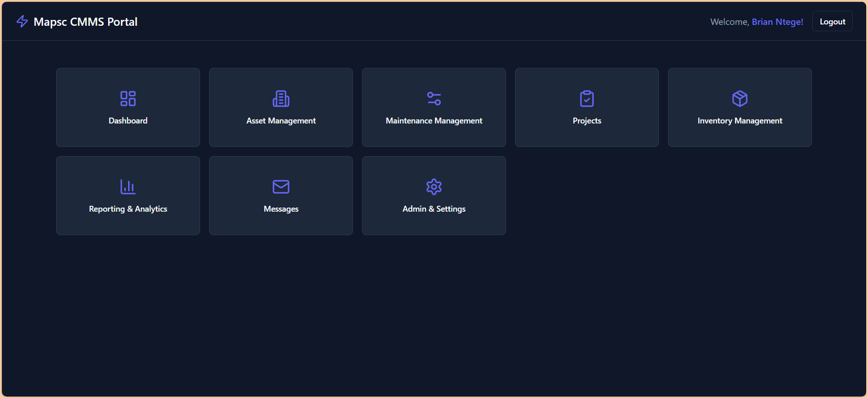The image size is (868, 398).
Task: Open the Reporting & Analytics label
Action: point(128,209)
